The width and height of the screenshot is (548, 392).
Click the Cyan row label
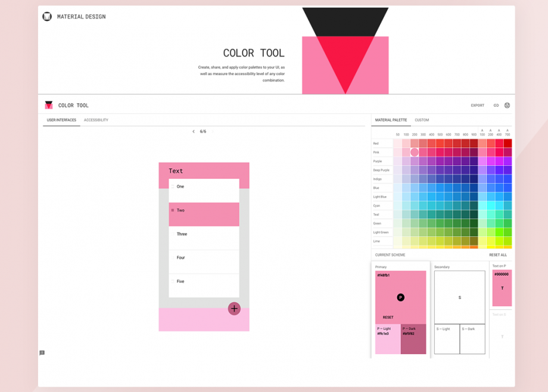[x=376, y=206]
